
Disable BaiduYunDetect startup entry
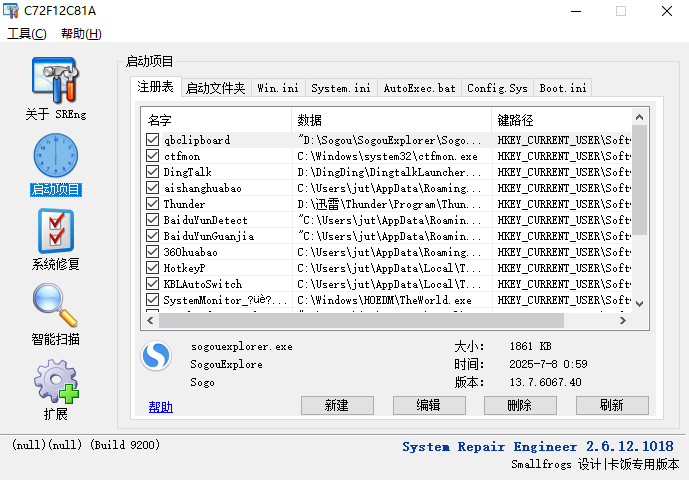point(152,220)
